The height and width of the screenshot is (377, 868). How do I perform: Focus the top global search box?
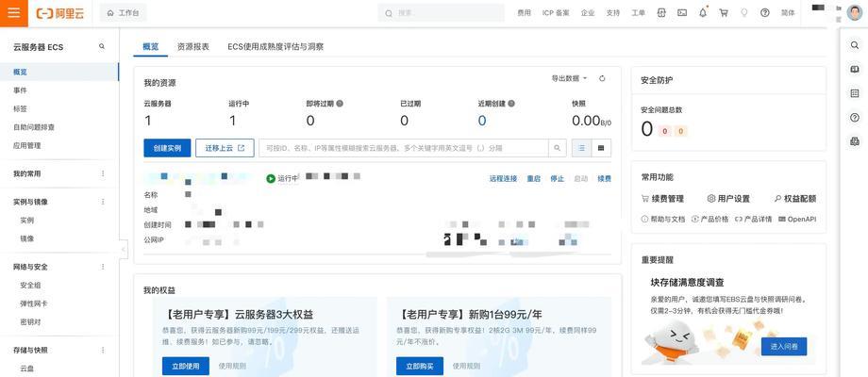coord(442,12)
